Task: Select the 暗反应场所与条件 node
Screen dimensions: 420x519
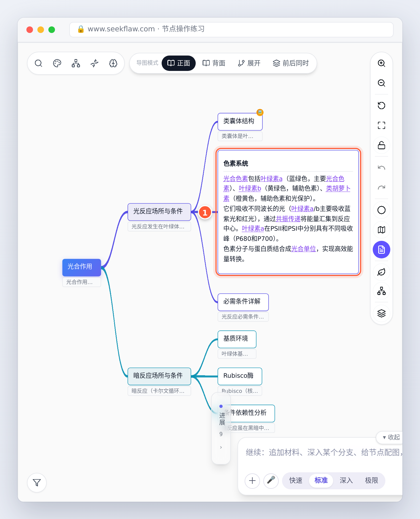Action: [x=159, y=376]
